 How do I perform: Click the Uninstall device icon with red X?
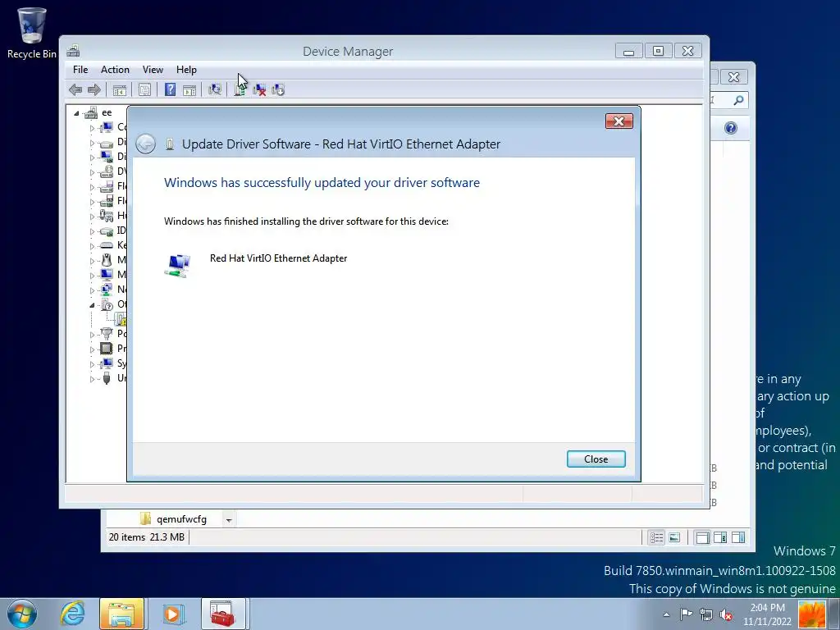[x=259, y=90]
